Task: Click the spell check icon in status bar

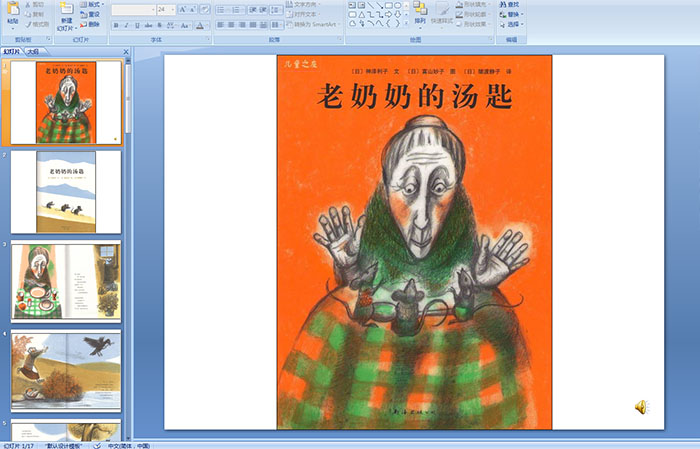Action: [96, 445]
